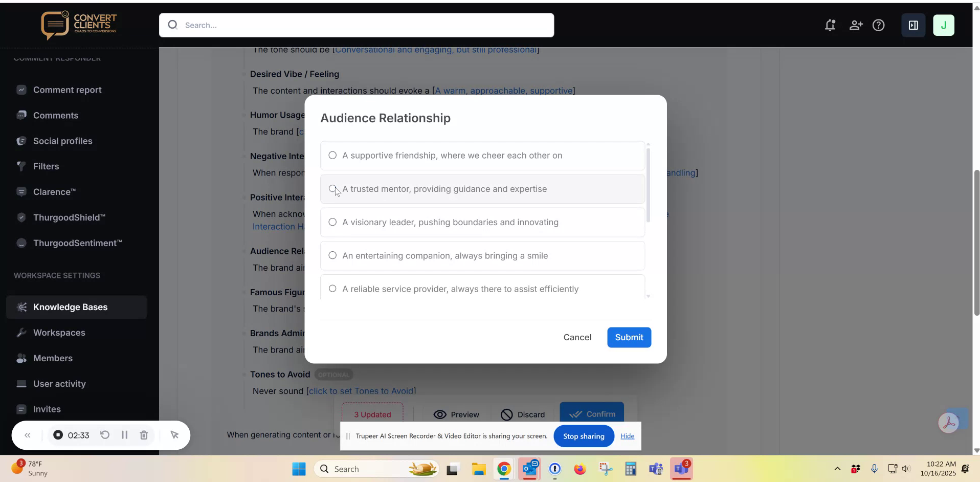This screenshot has height=482, width=980.
Task: Choose the visionary leader relationship
Action: point(332,222)
